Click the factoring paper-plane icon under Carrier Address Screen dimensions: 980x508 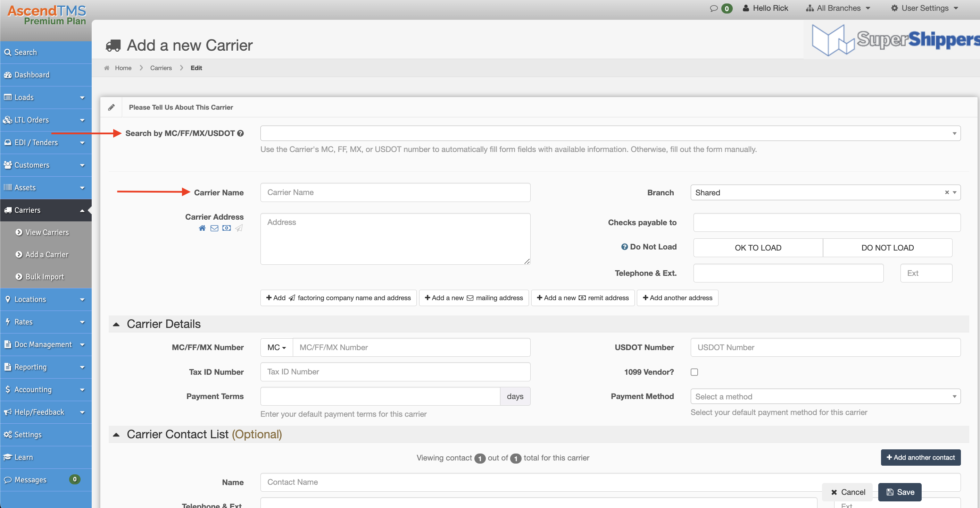tap(239, 228)
